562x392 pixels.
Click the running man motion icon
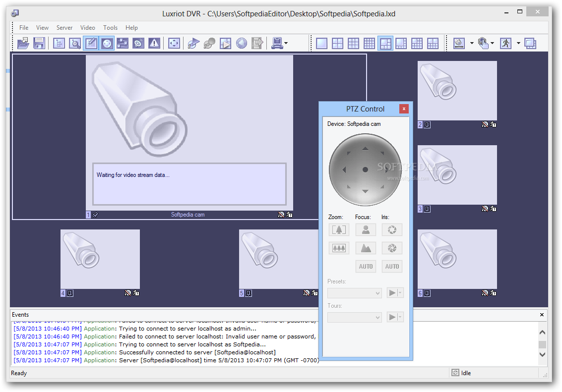point(506,43)
